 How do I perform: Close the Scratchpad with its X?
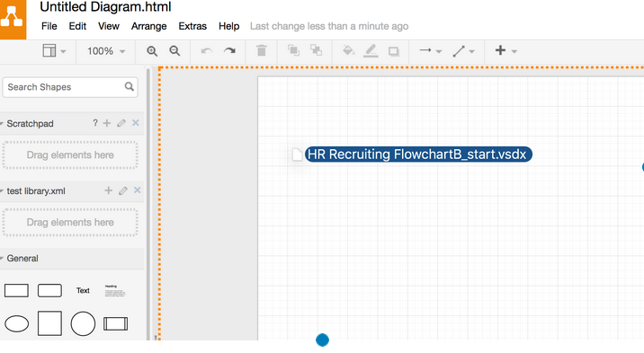136,123
